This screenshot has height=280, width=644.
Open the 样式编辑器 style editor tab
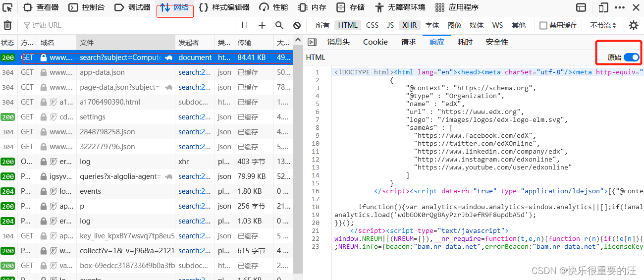tap(224, 7)
